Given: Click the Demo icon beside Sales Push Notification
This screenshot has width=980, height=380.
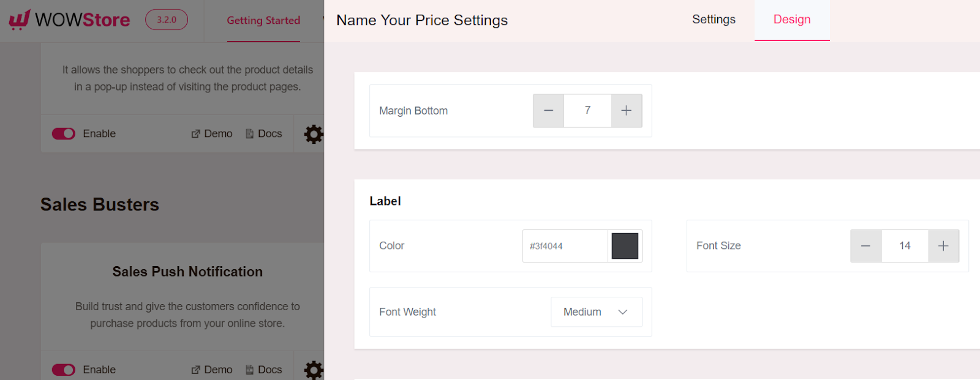Looking at the screenshot, I should point(196,370).
